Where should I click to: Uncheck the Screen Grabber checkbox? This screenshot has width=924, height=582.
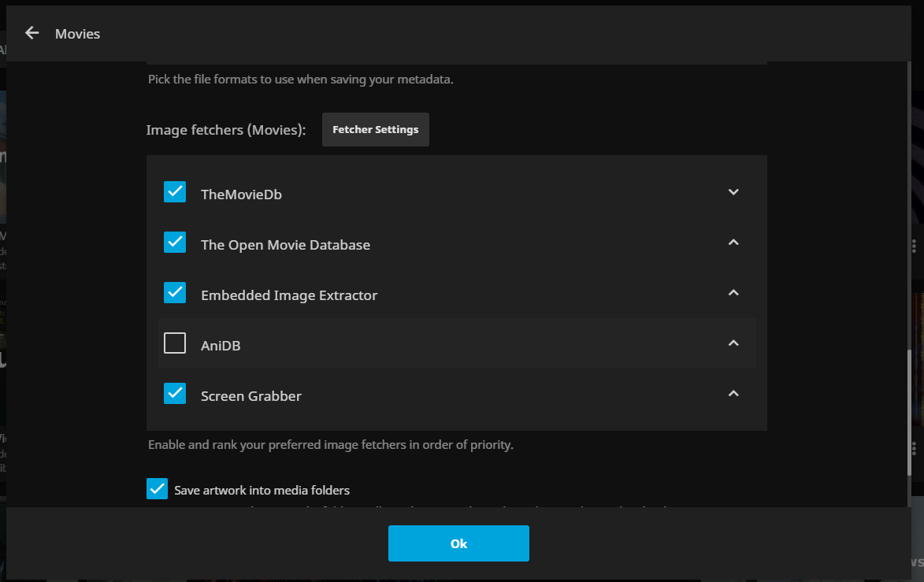[175, 394]
